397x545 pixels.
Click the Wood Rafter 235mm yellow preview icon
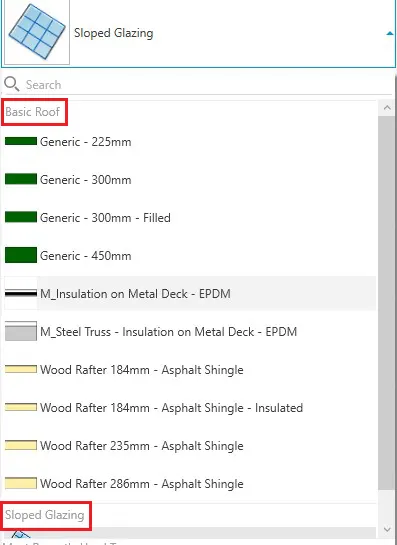pos(21,445)
